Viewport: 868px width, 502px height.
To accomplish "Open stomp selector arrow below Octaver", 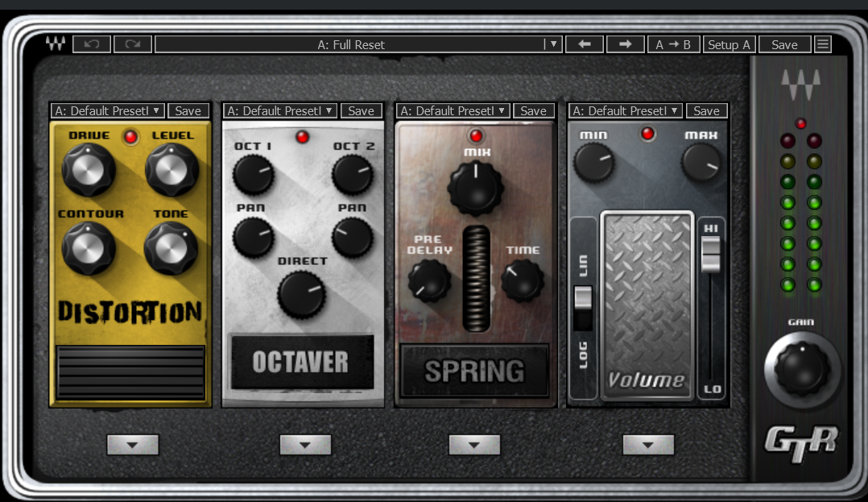I will 306,444.
